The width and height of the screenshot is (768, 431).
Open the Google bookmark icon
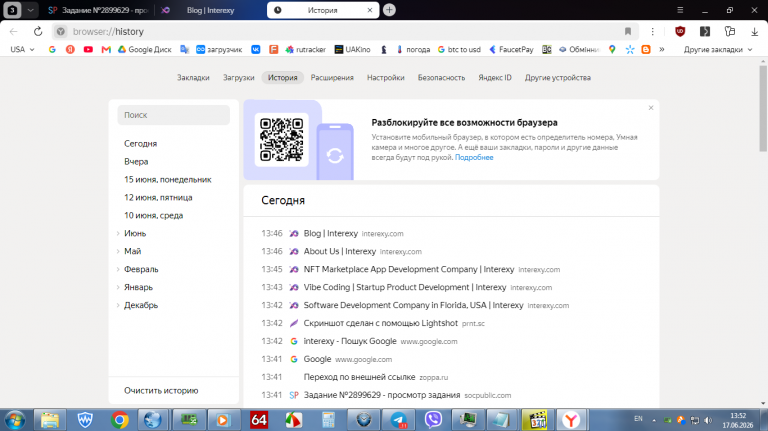tap(52, 49)
